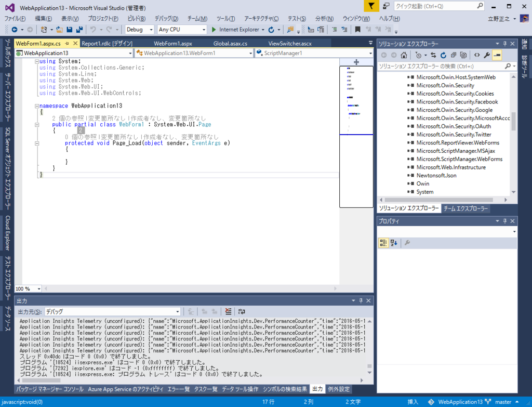Open the ScriptManager1 member dropdown
Viewport: 532px width, 407px height.
tap(314, 53)
